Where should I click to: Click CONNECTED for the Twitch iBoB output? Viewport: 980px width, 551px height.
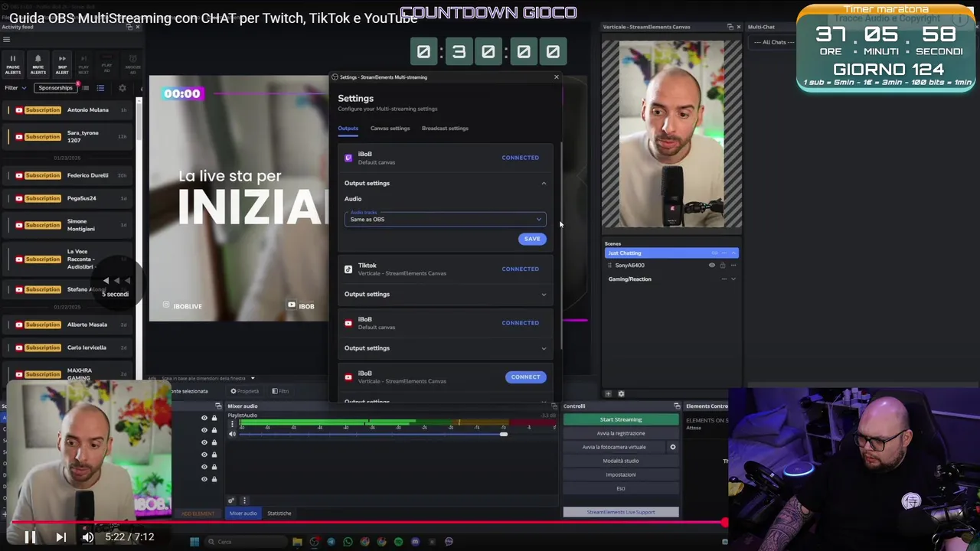(521, 158)
